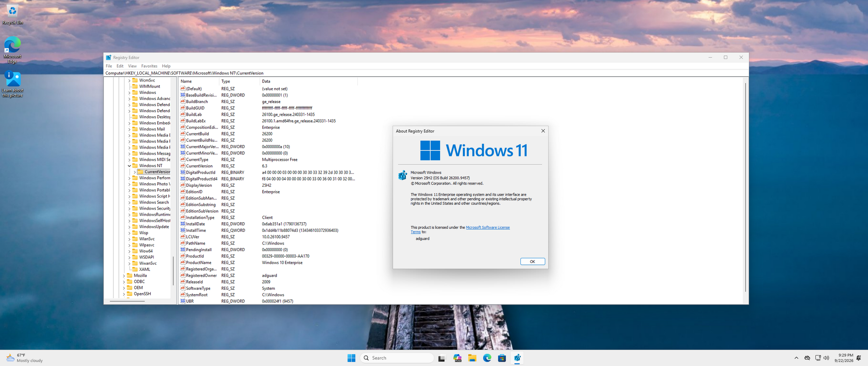Open the Learn about this picture icon
This screenshot has width=868, height=366.
tap(12, 84)
